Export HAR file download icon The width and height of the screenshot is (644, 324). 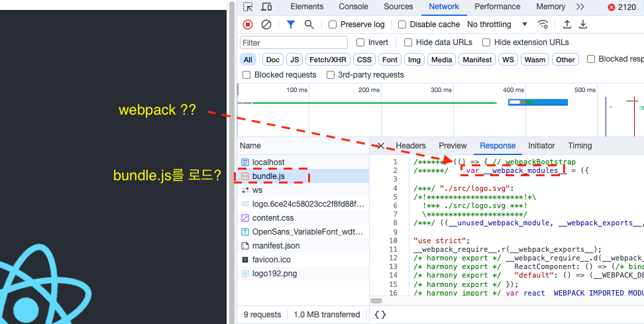[583, 25]
